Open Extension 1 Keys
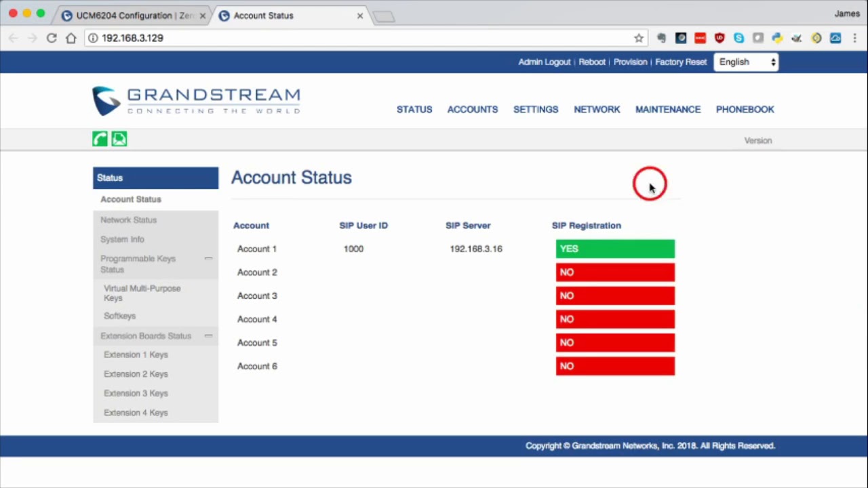The image size is (868, 488). (x=136, y=354)
